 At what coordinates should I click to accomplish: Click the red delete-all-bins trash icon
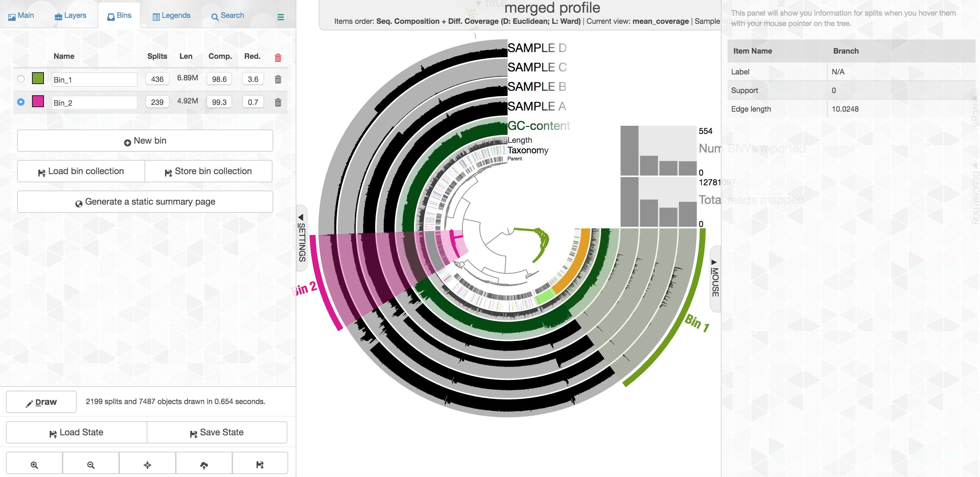[278, 57]
